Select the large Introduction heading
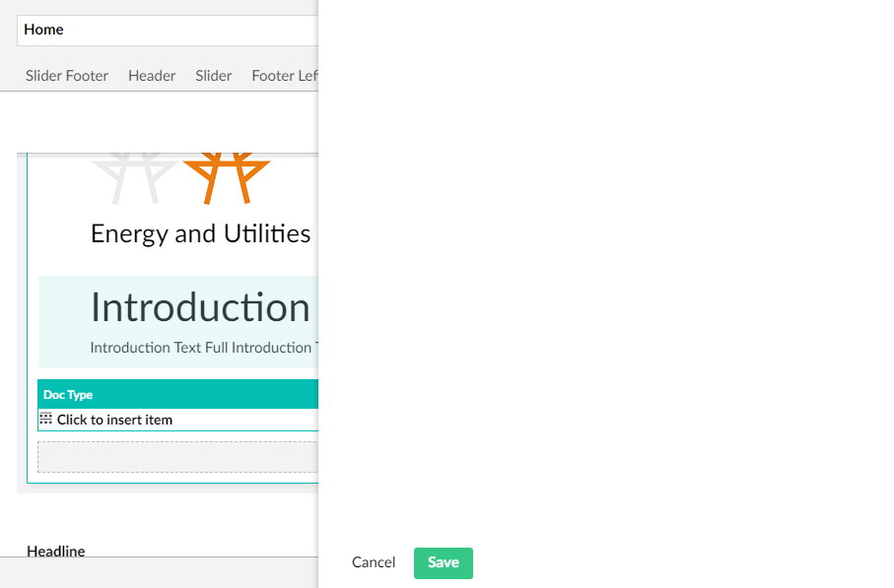 pos(200,307)
